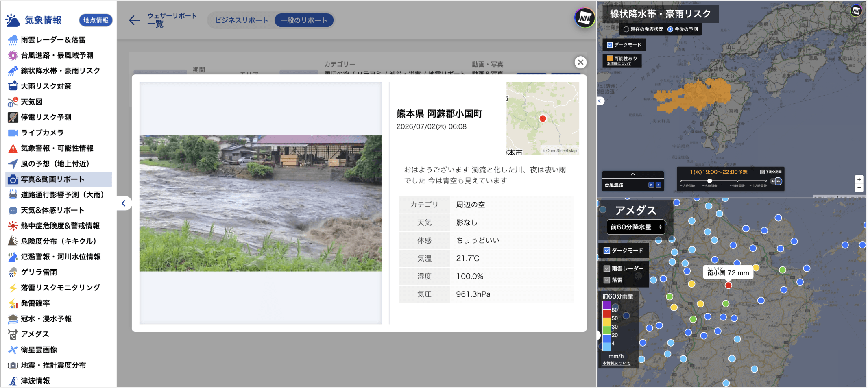Open 雨雲レーダー&落雷 sidebar icon
This screenshot has height=388, width=868.
pyautogui.click(x=13, y=40)
